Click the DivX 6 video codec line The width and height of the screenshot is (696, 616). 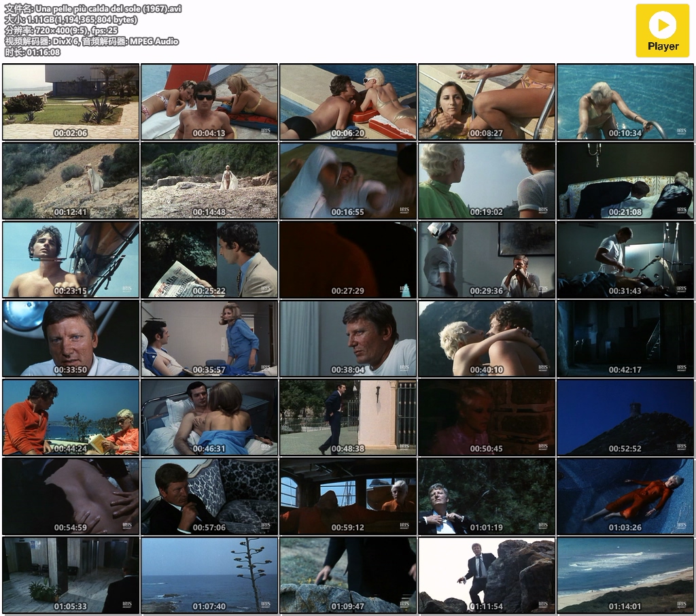pyautogui.click(x=92, y=41)
